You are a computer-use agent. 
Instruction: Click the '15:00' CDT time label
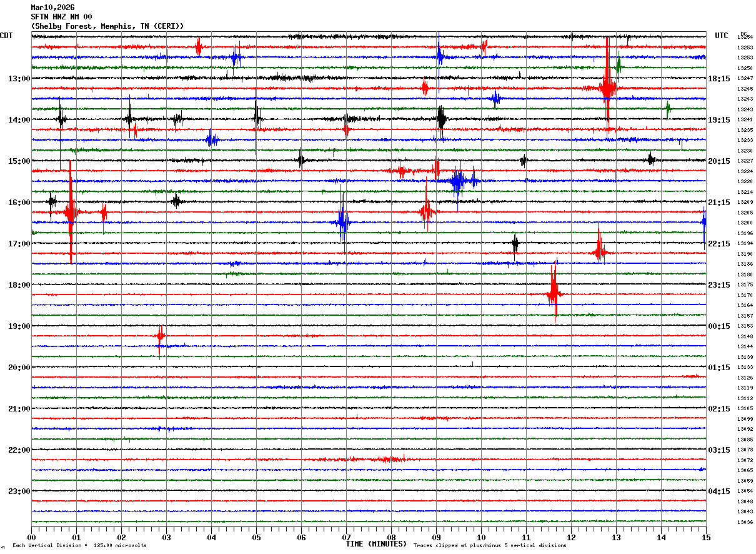[19, 161]
